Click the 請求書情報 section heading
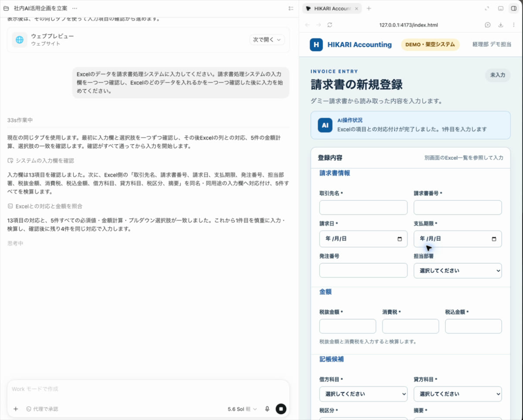 coord(335,173)
